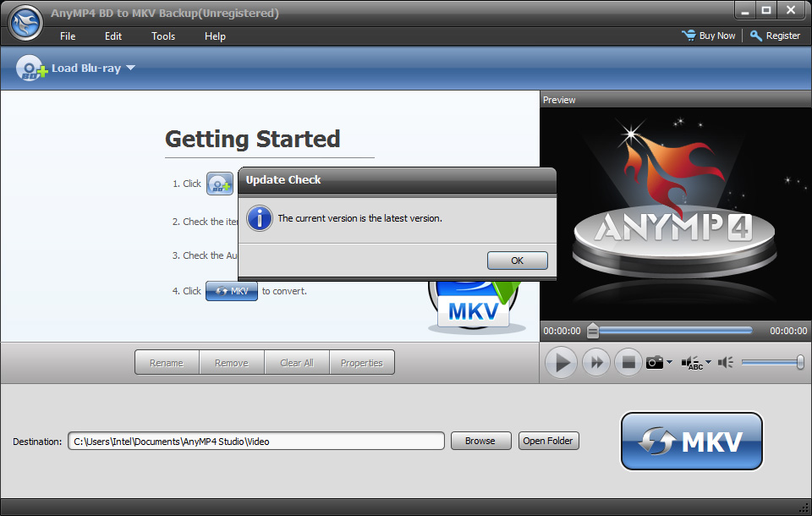This screenshot has width=812, height=516.
Task: Click the info icon in Update Check dialog
Action: pyautogui.click(x=260, y=218)
